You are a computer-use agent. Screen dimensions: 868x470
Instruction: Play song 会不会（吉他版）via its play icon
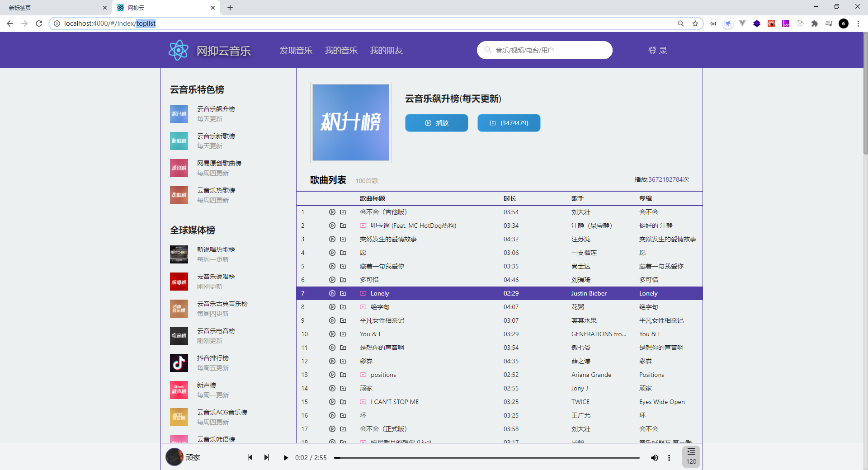[332, 212]
